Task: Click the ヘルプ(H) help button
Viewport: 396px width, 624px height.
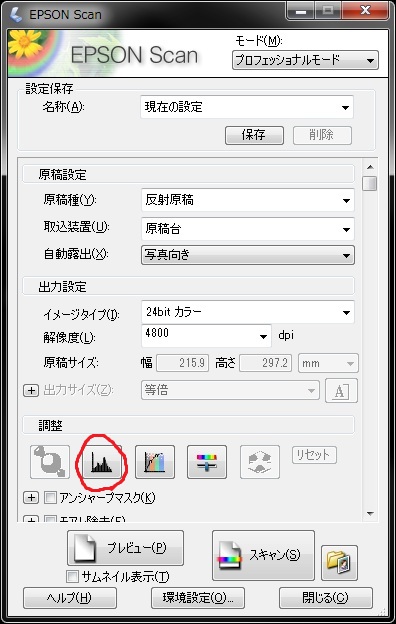Action: 70,598
